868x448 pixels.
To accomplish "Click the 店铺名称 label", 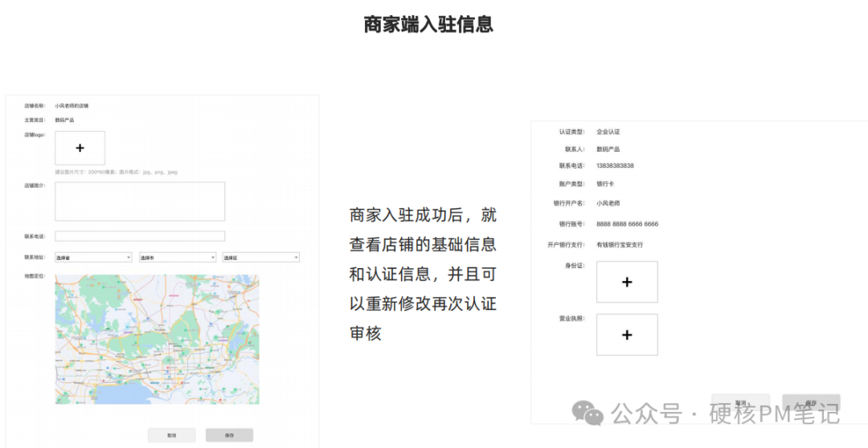I will click(x=35, y=105).
